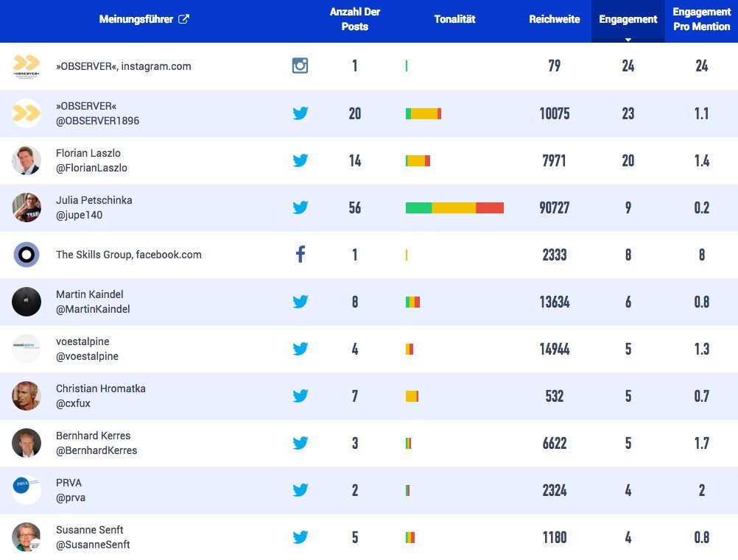Open Susanne Senft's profile photo
This screenshot has width=738, height=560.
[27, 537]
